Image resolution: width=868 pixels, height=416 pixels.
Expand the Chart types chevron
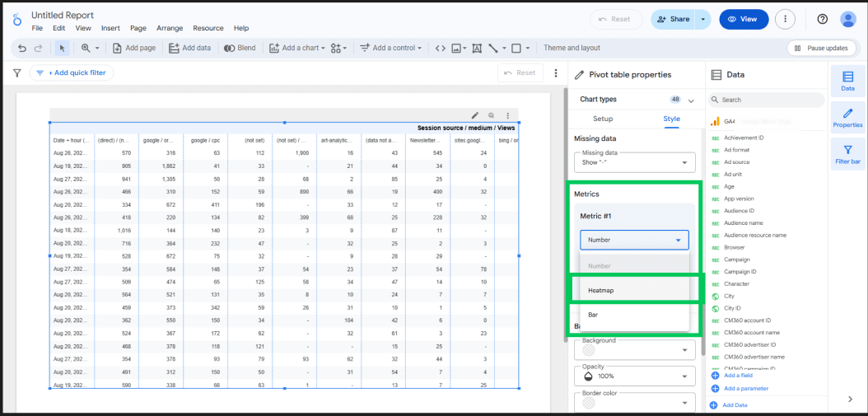click(x=691, y=100)
